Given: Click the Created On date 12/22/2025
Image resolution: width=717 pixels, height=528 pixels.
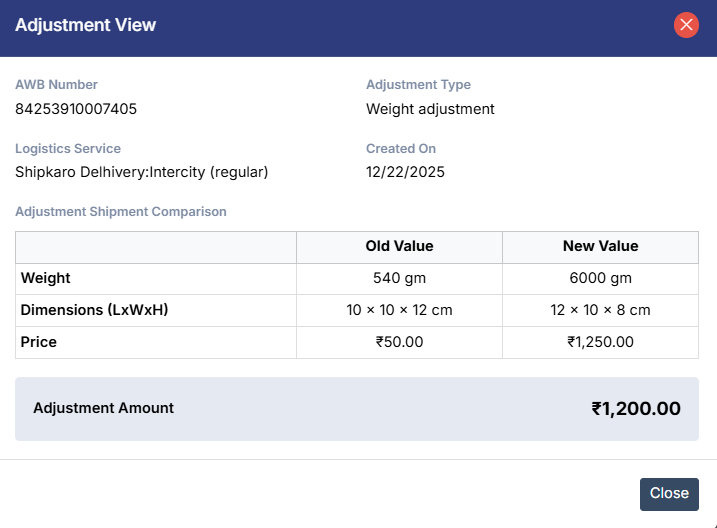Looking at the screenshot, I should point(405,172).
